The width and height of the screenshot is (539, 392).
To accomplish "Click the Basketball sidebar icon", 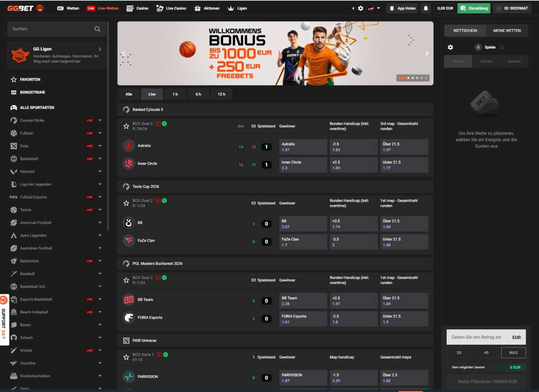I will click(14, 159).
